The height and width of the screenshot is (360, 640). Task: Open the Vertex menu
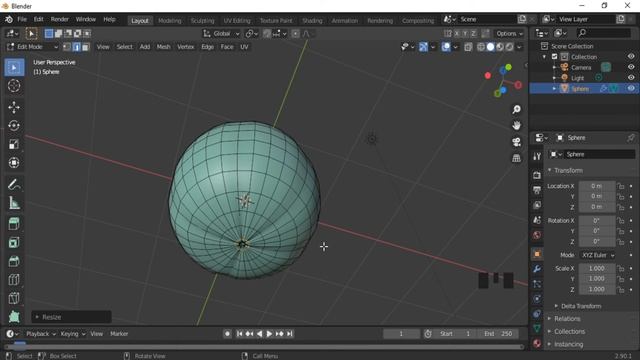coord(186,47)
